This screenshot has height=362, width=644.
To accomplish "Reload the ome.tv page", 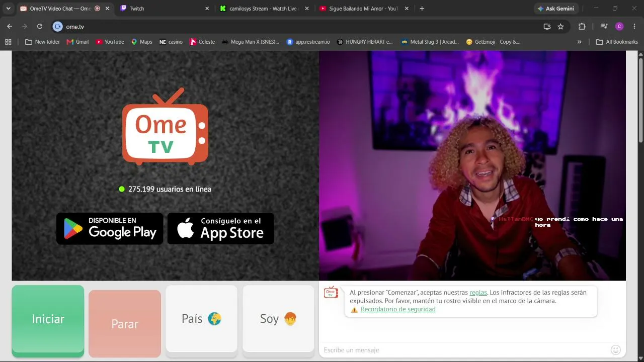I will point(40,27).
